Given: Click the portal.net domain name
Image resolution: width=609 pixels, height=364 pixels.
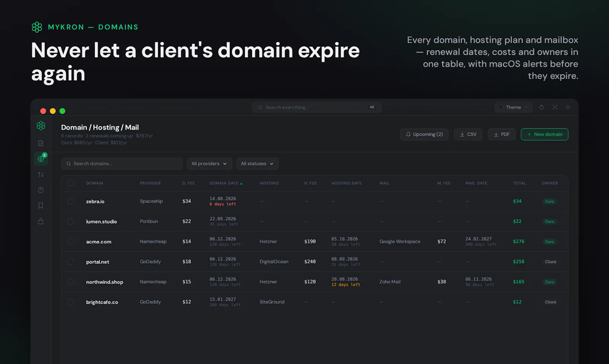Looking at the screenshot, I should click(x=97, y=262).
